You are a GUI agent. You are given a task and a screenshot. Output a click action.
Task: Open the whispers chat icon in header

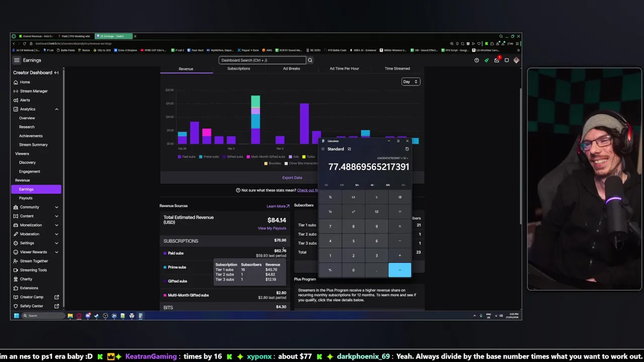click(507, 60)
